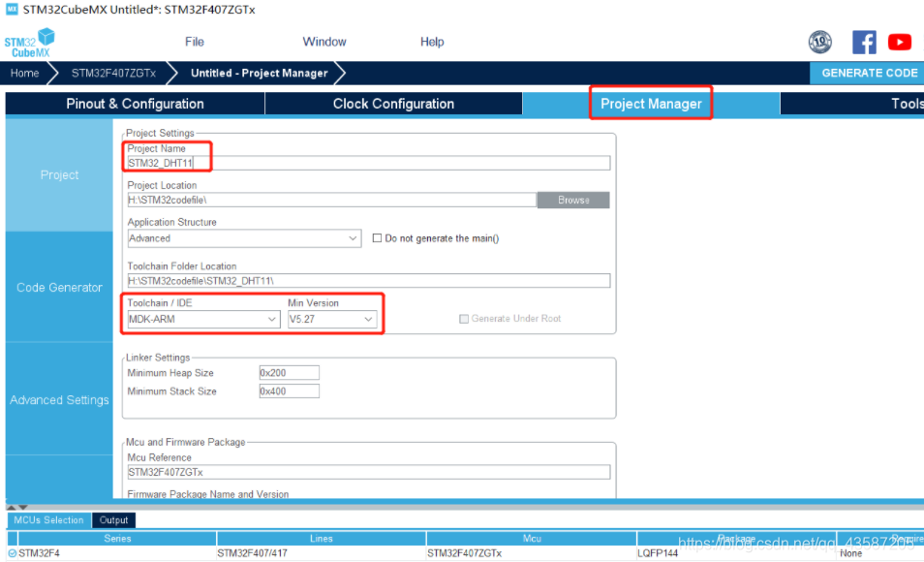Toggle Generate Under Root checkbox

464,319
